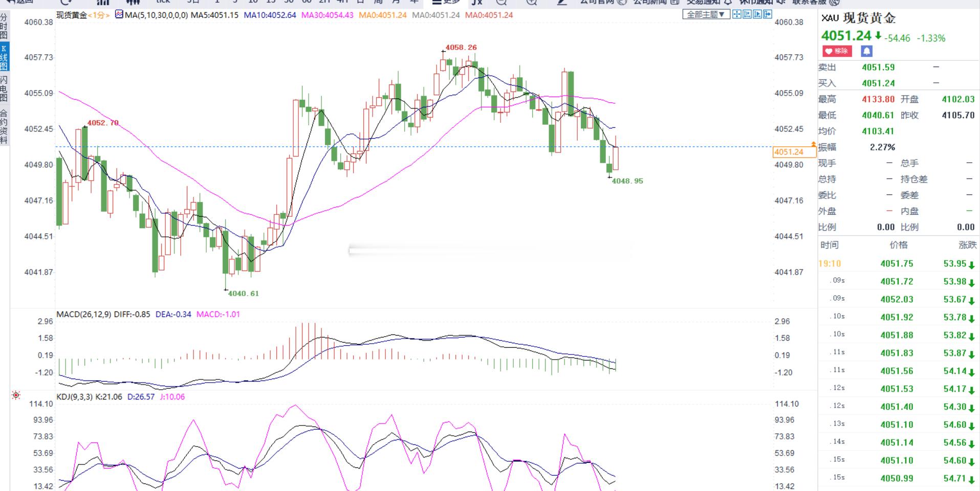The image size is (980, 491).
Task: Select the tick row priced 4051.40
Action: click(899, 407)
